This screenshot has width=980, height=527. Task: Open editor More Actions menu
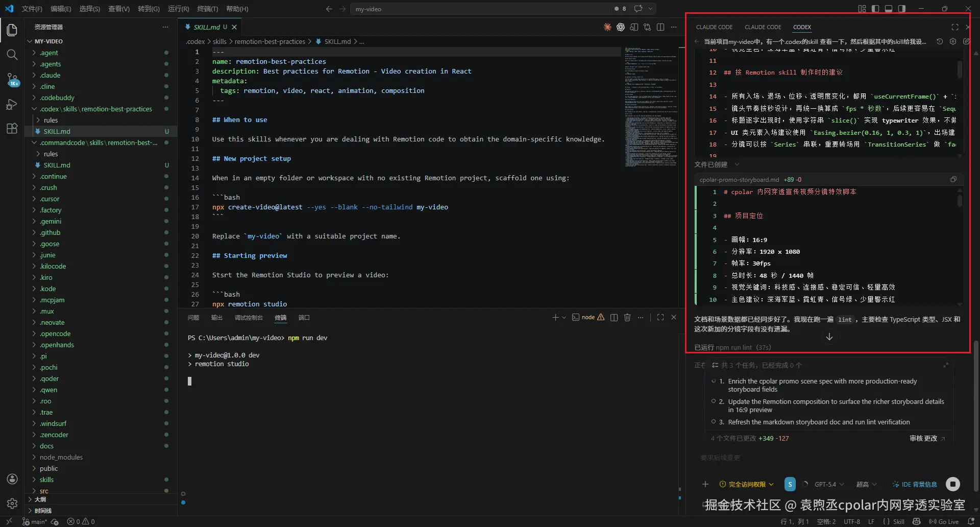pos(674,27)
